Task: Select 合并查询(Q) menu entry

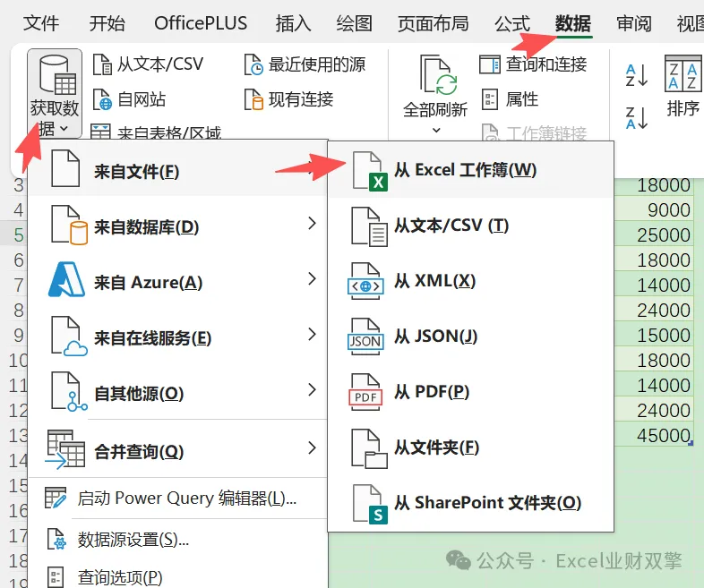Action: 178,450
